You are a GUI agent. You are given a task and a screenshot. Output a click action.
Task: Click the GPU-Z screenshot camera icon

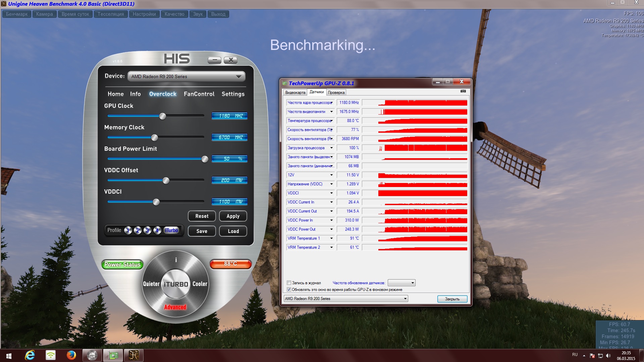click(x=463, y=91)
